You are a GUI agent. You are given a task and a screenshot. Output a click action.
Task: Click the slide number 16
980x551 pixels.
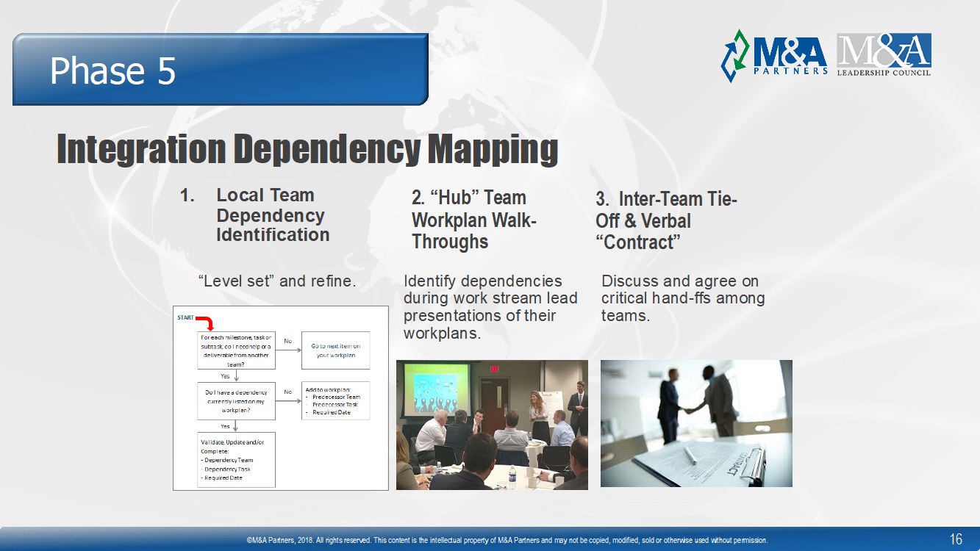(956, 540)
